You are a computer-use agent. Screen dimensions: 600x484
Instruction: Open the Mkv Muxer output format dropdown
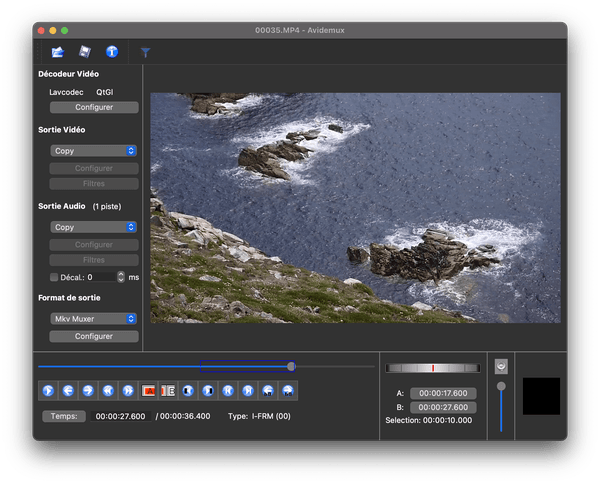(93, 319)
